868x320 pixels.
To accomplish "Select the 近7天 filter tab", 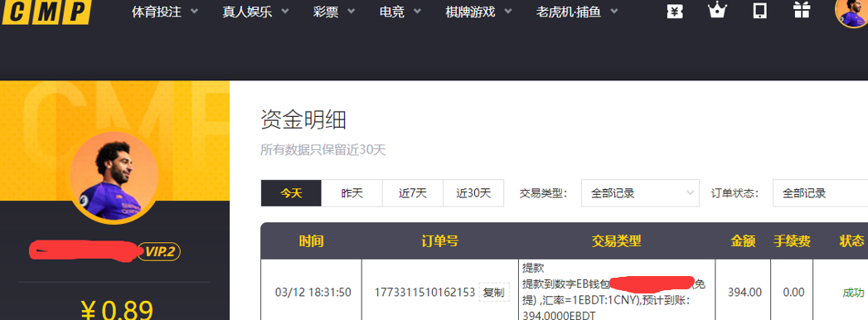I will pyautogui.click(x=413, y=193).
